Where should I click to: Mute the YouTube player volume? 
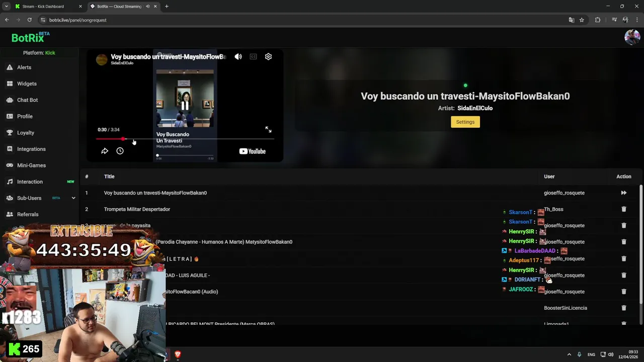click(x=238, y=57)
